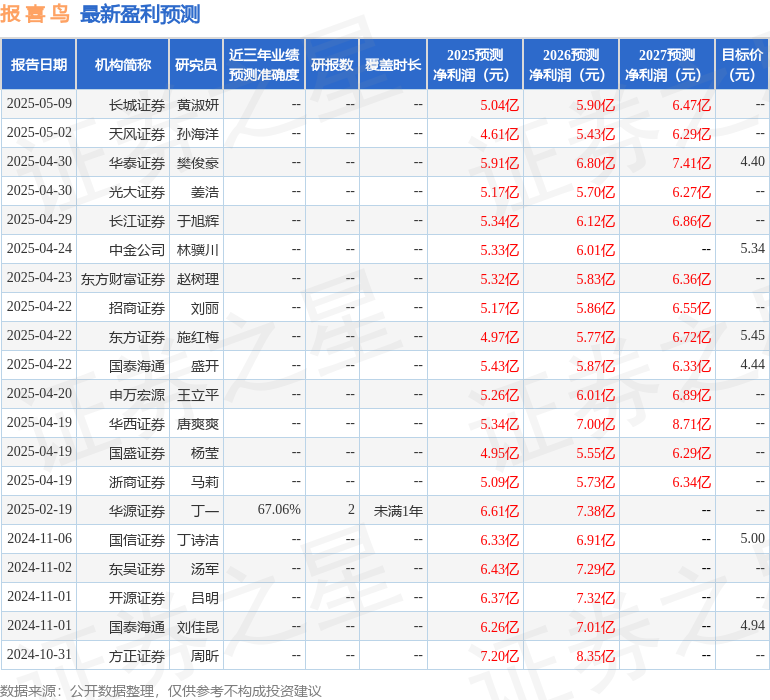Click researcher name 黄淑妍
Viewport: 770px width, 700px height.
click(198, 105)
